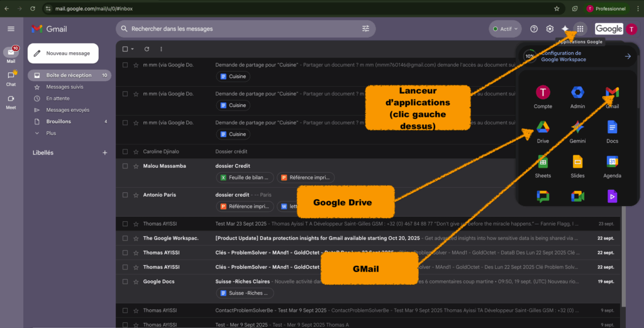Open Google Slides from the apps panel

[x=577, y=163]
